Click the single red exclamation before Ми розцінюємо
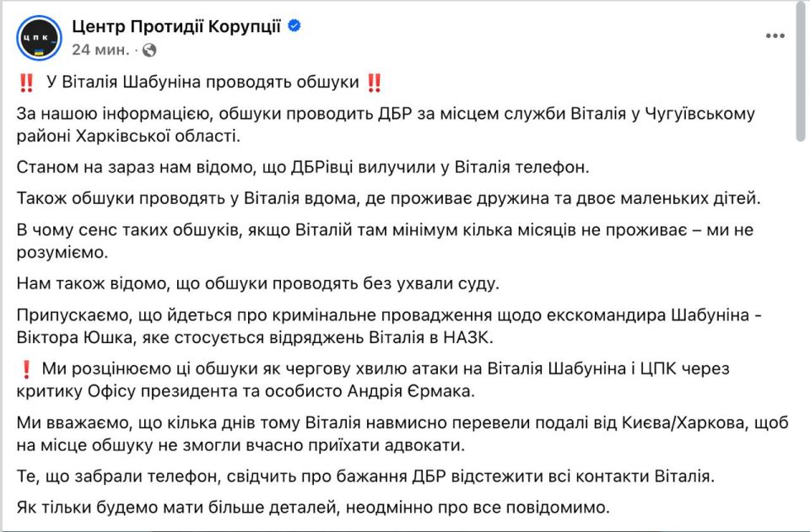This screenshot has width=810, height=532. [26, 369]
